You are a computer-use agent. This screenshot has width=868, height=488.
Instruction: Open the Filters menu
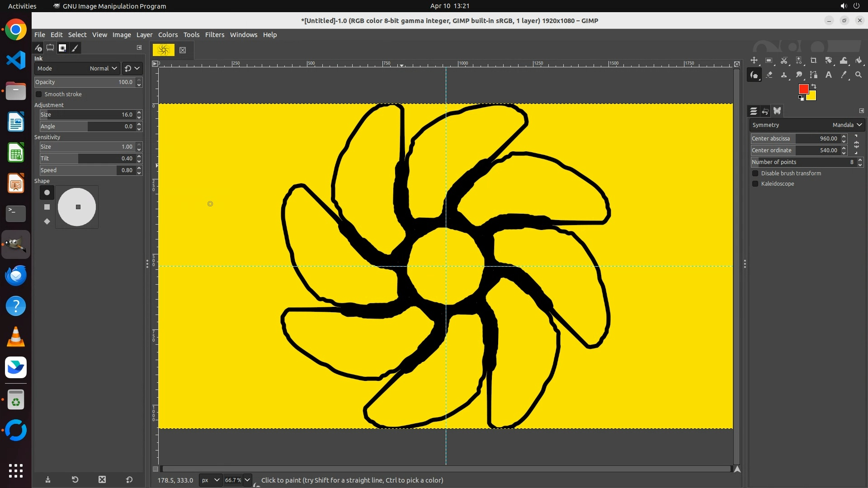tap(214, 35)
